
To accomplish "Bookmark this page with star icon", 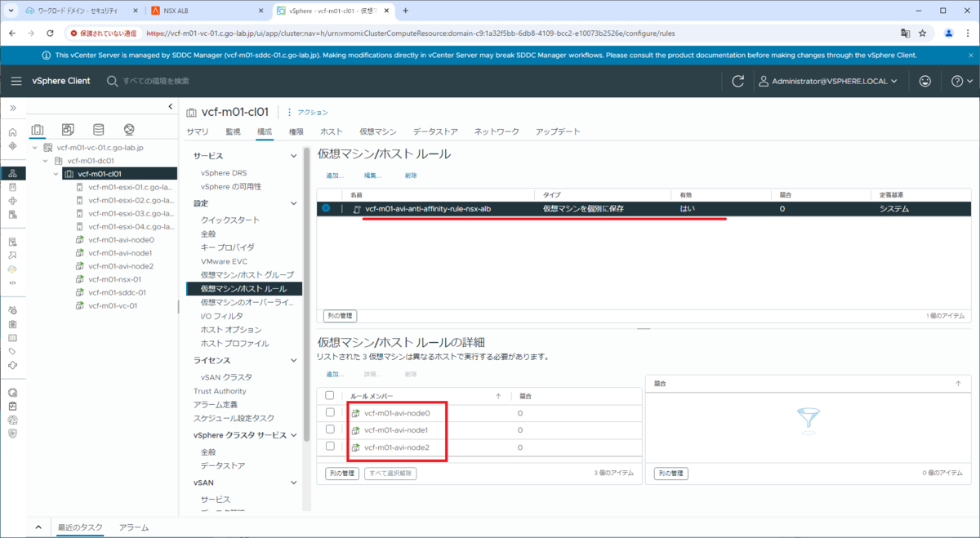I will (923, 33).
